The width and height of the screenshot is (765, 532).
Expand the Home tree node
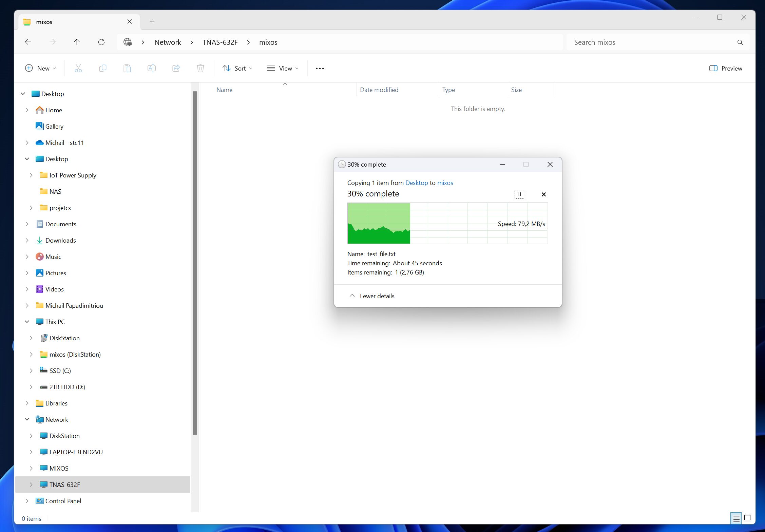point(27,110)
